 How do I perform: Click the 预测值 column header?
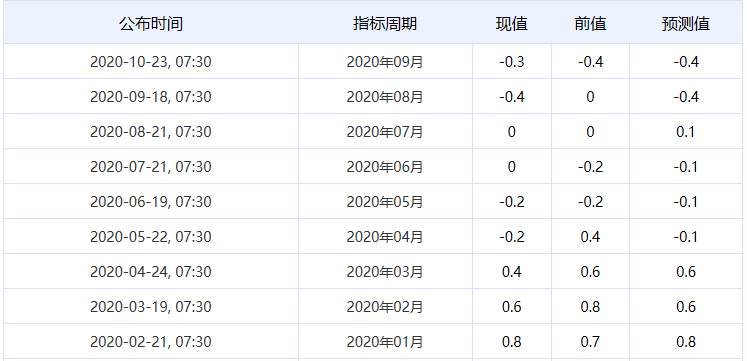[x=686, y=24]
